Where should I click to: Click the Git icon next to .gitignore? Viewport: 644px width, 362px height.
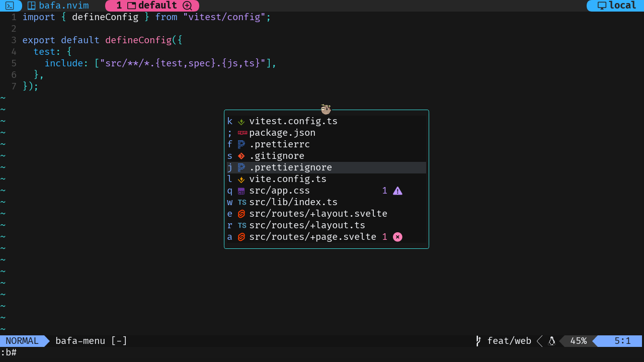tap(241, 156)
